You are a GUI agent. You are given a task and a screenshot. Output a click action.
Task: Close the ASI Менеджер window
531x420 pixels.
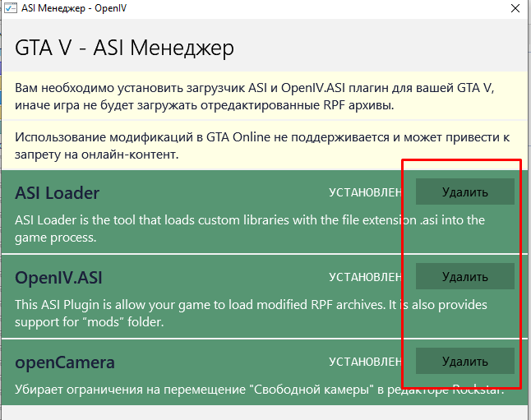point(515,8)
